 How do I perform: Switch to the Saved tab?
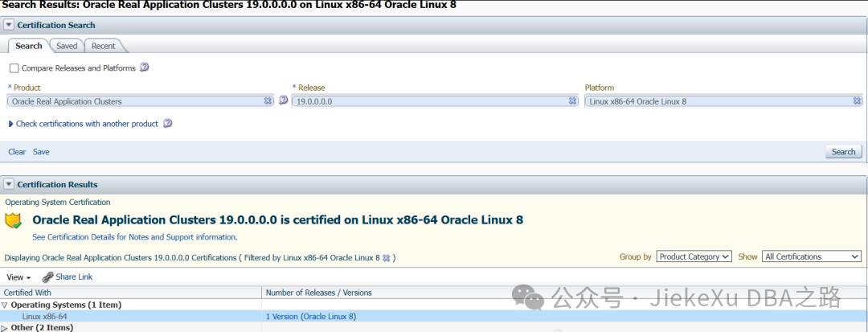point(67,46)
